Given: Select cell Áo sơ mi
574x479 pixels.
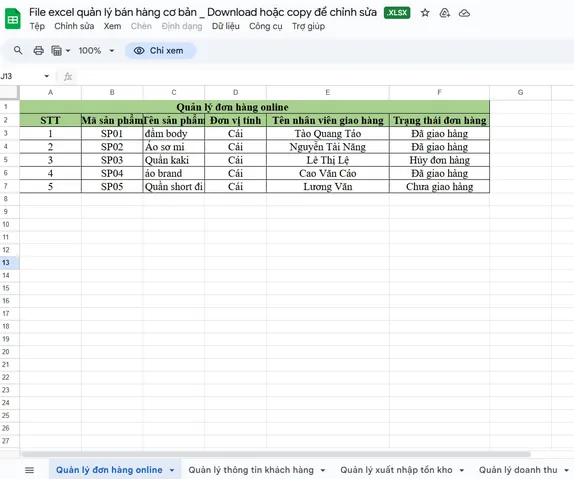Looking at the screenshot, I should (174, 147).
